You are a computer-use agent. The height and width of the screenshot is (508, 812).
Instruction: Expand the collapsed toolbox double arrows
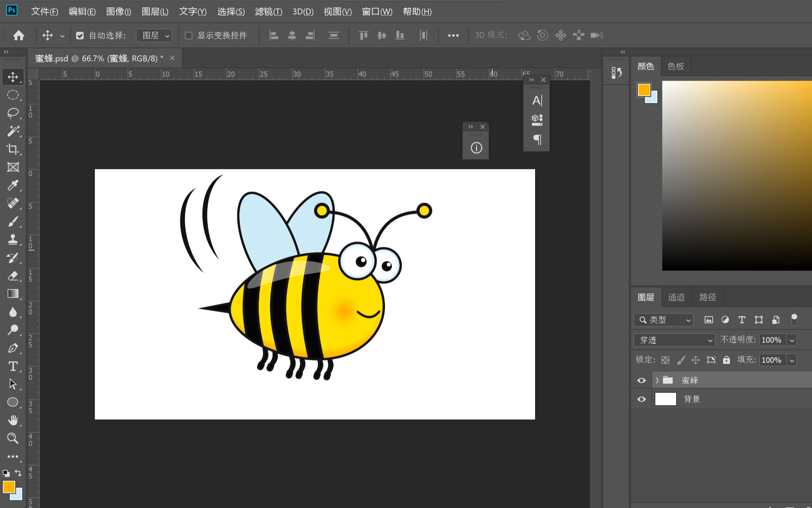[x=6, y=52]
